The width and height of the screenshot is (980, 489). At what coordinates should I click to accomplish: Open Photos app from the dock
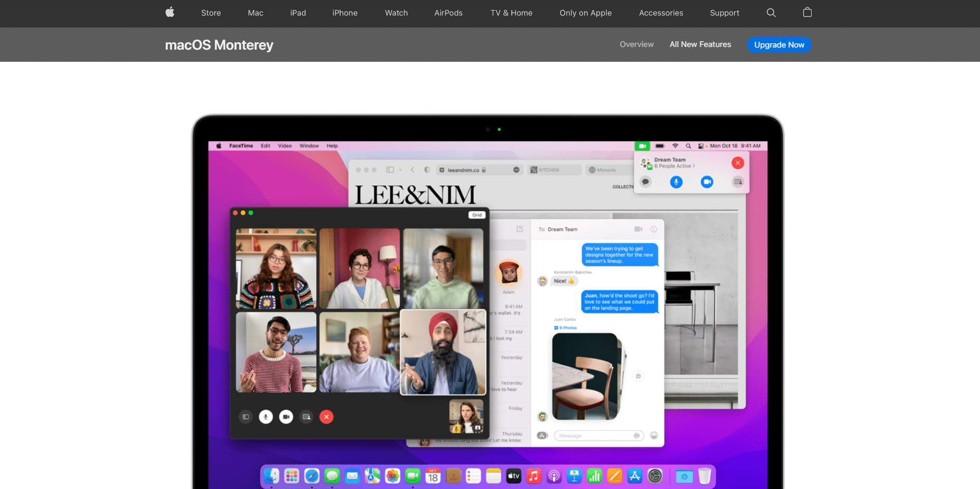393,476
